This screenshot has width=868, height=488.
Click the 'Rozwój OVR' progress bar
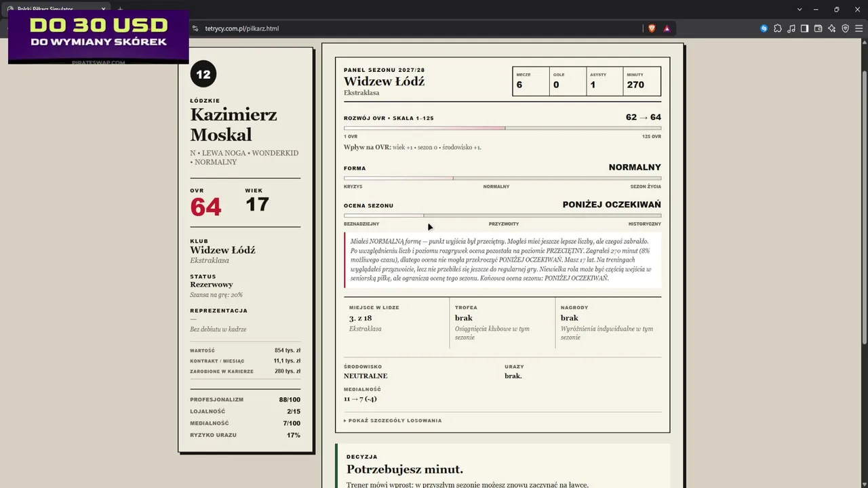(502, 128)
